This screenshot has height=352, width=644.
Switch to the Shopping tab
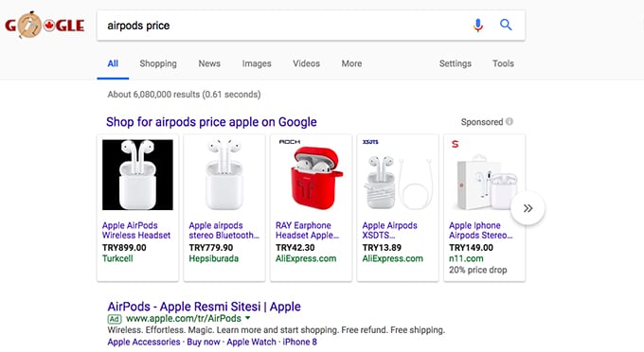pos(158,63)
